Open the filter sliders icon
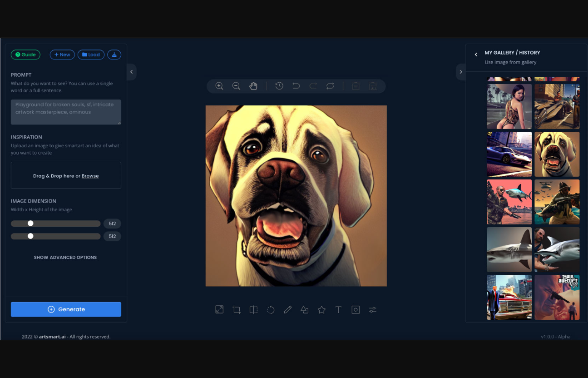588x378 pixels. click(372, 310)
